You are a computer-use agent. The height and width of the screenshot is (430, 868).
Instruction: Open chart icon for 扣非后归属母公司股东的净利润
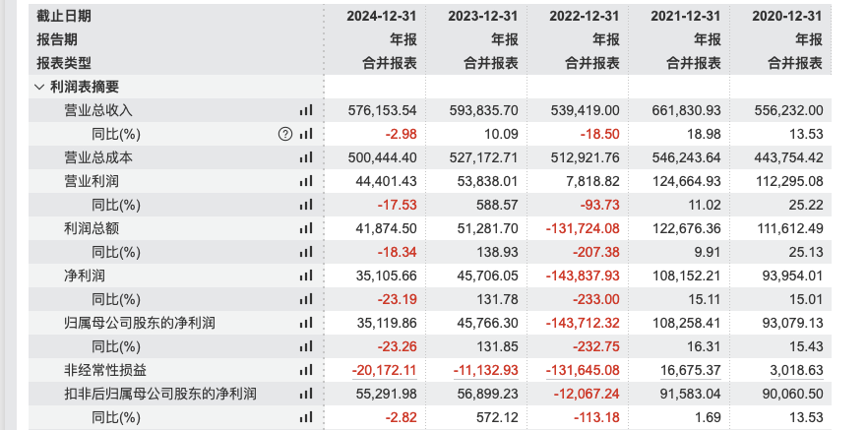click(306, 394)
